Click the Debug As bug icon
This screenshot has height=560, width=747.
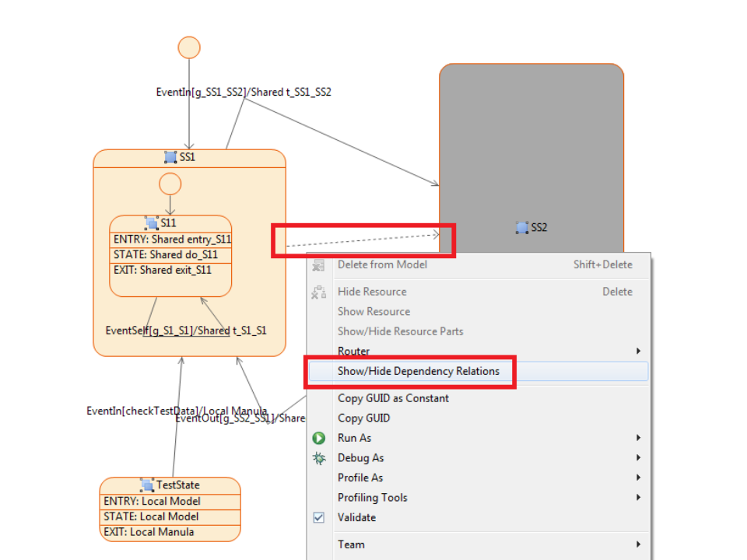click(319, 458)
